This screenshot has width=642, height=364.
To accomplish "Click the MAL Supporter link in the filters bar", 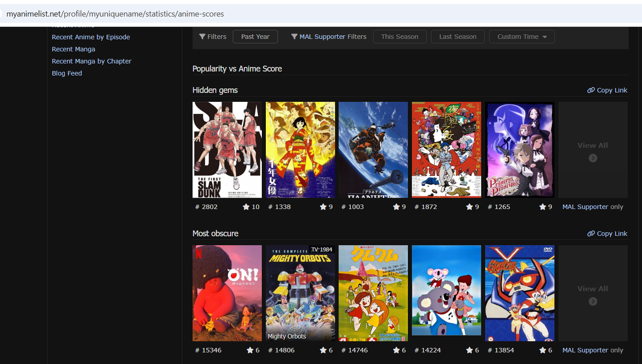I will 323,37.
